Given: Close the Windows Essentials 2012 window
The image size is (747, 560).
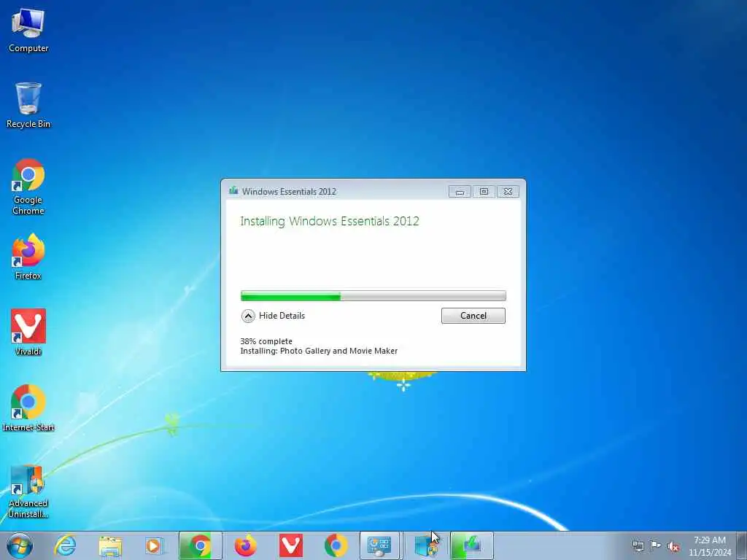Looking at the screenshot, I should click(x=508, y=192).
